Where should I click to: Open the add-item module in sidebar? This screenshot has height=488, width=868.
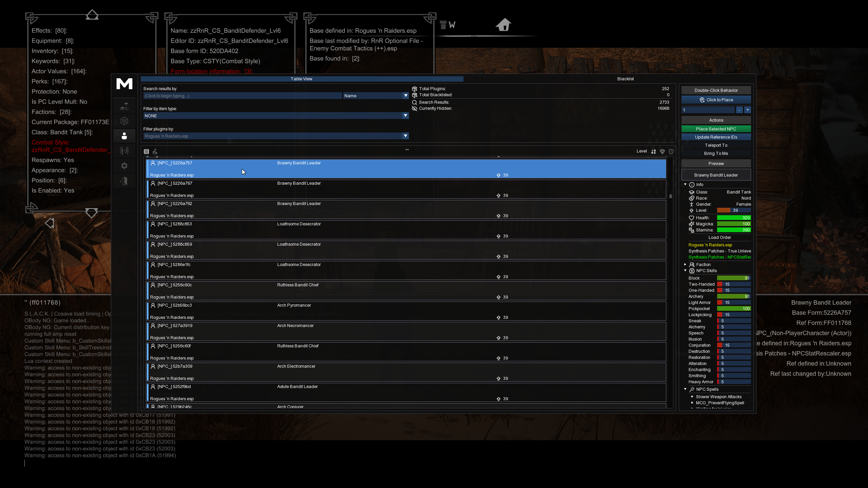tap(124, 106)
